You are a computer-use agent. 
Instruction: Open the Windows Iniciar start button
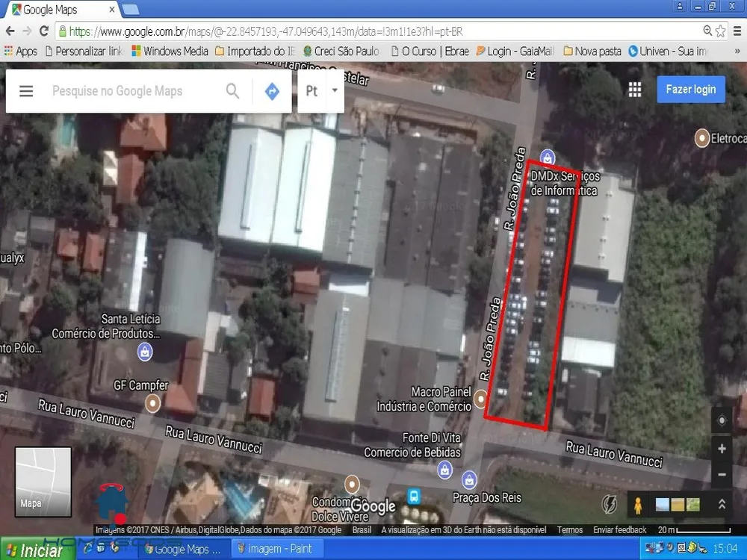pyautogui.click(x=34, y=550)
